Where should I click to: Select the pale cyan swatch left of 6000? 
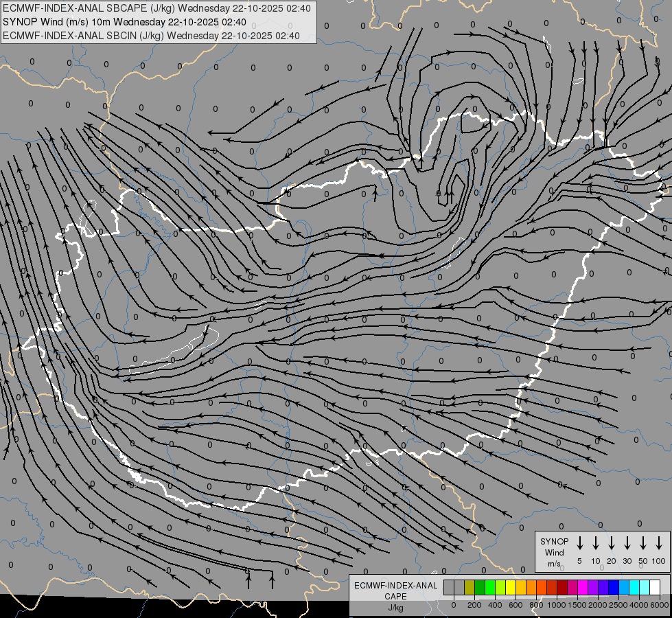pyautogui.click(x=645, y=587)
